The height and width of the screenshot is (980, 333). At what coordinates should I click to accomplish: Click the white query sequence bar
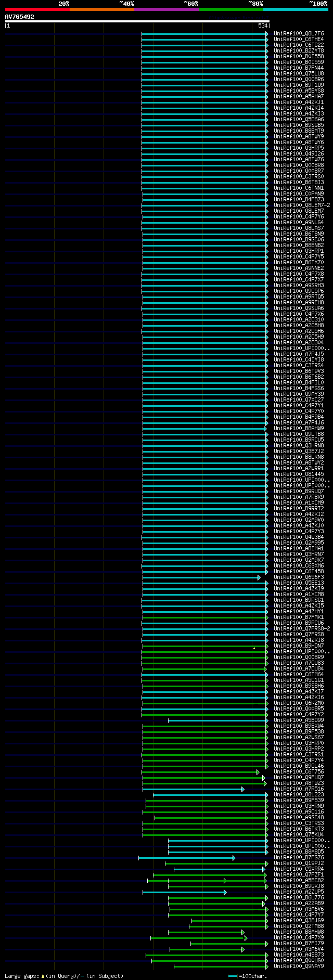pyautogui.click(x=137, y=21)
